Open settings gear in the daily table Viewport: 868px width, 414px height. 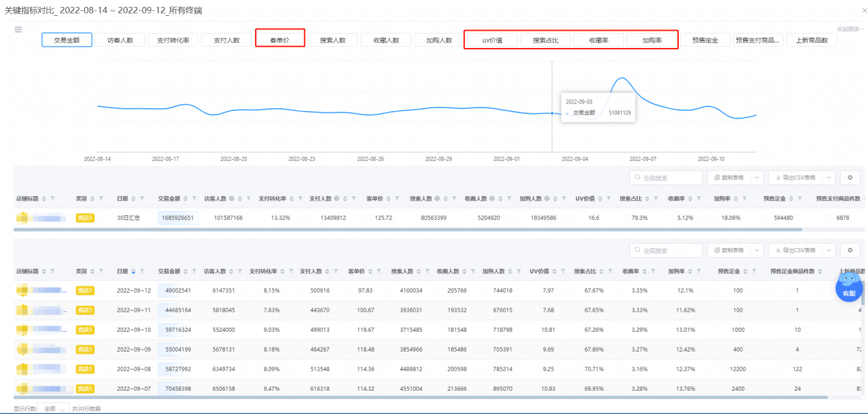click(850, 250)
